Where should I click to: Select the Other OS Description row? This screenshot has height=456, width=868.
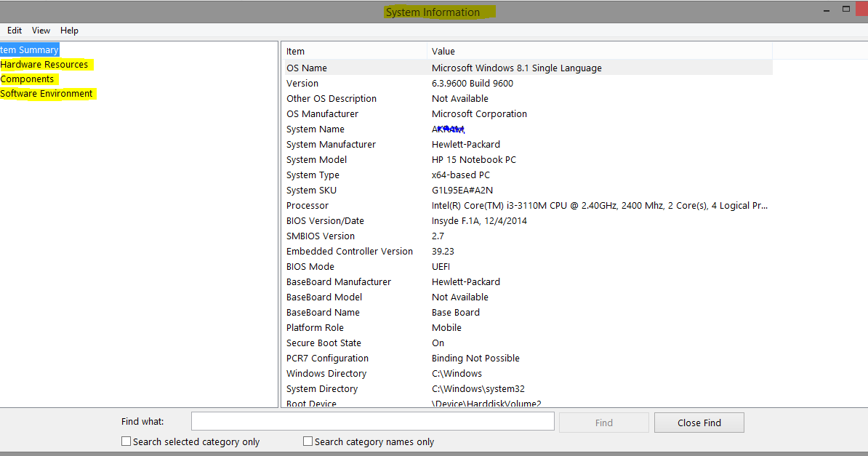[527, 98]
